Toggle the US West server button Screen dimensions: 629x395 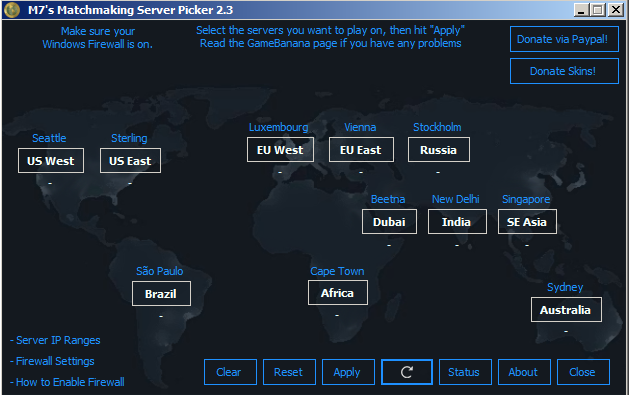click(51, 161)
